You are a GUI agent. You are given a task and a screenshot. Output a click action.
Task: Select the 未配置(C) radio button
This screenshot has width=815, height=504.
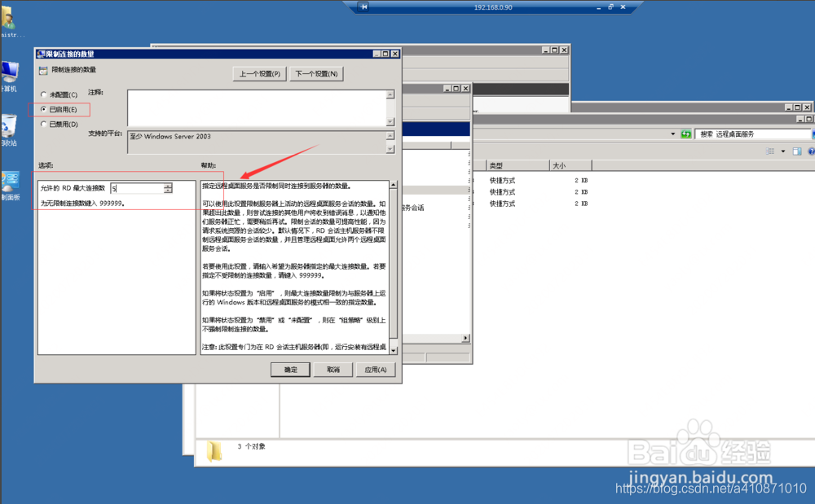point(44,94)
